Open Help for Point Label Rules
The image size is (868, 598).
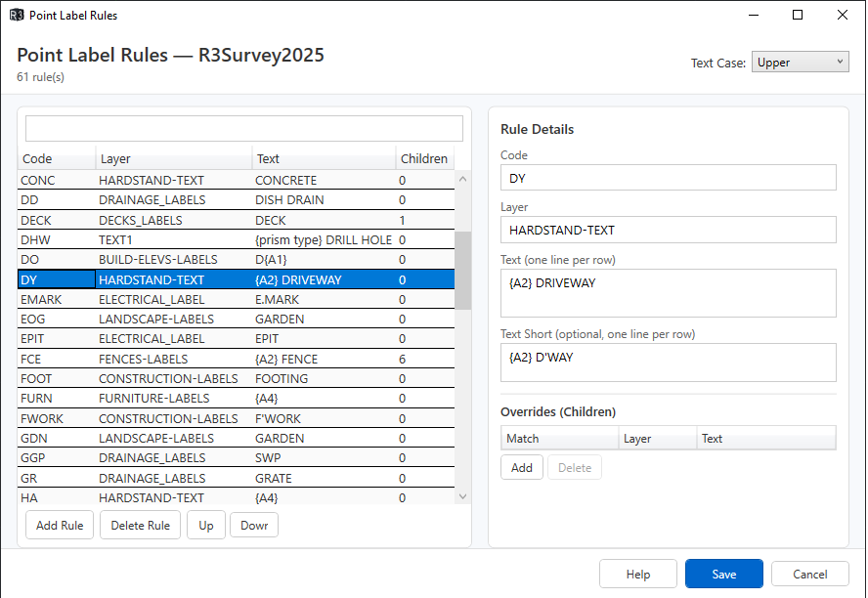[637, 574]
